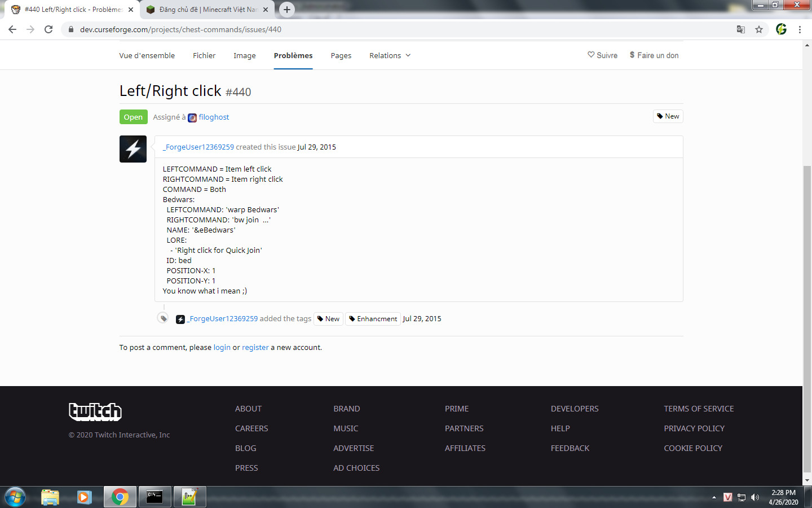
Task: Open the TERMS OF SERVICE footer link
Action: tap(699, 409)
